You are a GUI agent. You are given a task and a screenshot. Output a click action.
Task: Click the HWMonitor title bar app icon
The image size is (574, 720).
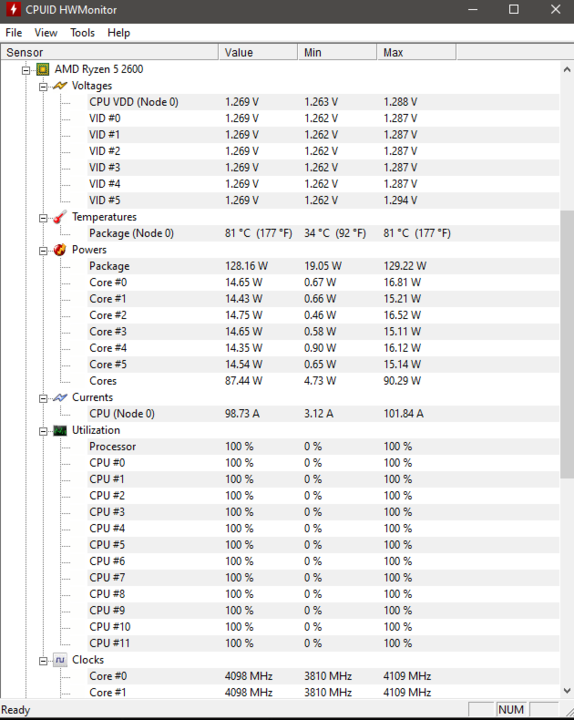click(x=13, y=10)
